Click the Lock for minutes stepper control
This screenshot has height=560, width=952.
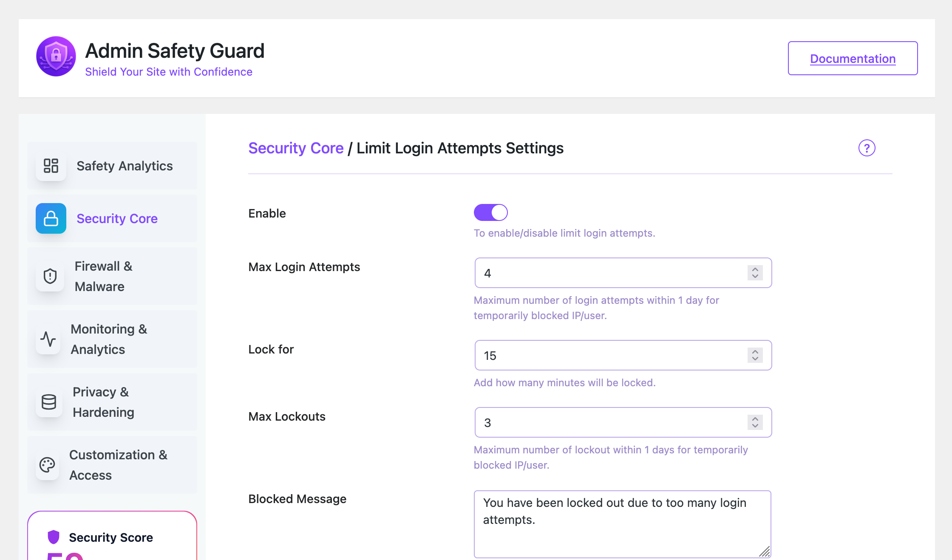755,355
